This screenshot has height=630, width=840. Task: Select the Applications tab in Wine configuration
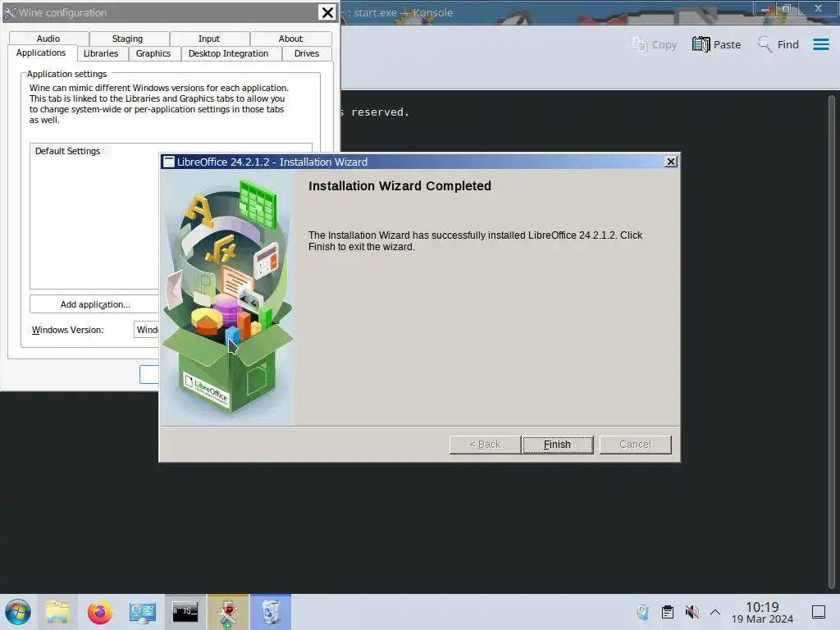coord(41,52)
